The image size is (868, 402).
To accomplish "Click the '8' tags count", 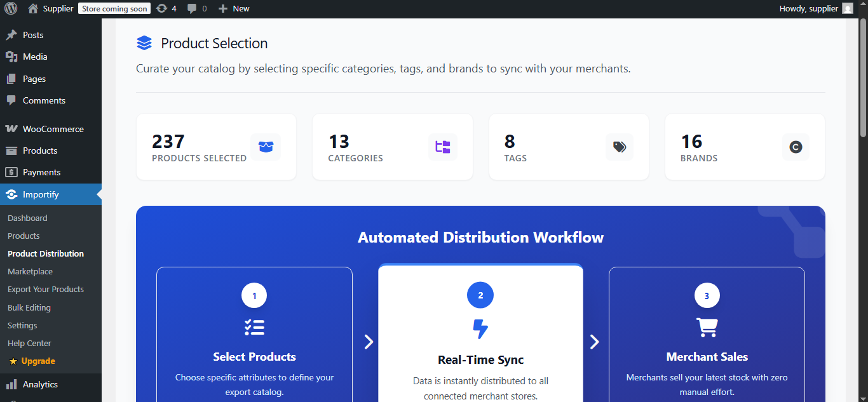I will (510, 141).
